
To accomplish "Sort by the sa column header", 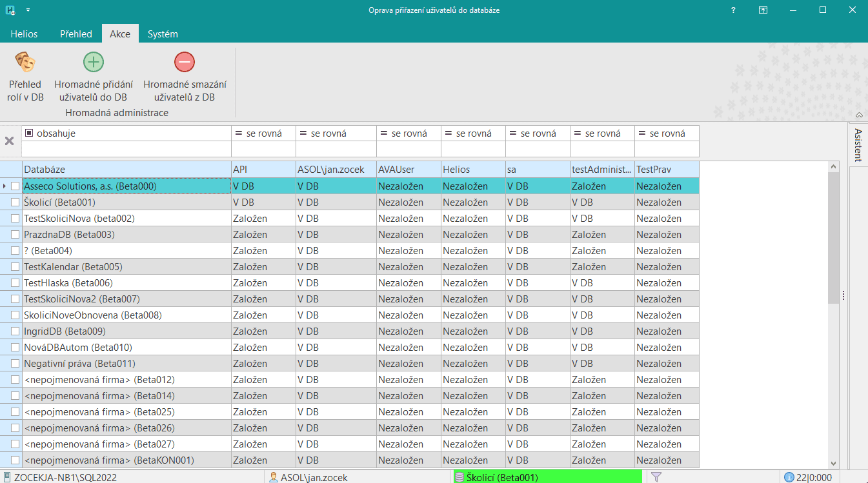I will pos(538,170).
